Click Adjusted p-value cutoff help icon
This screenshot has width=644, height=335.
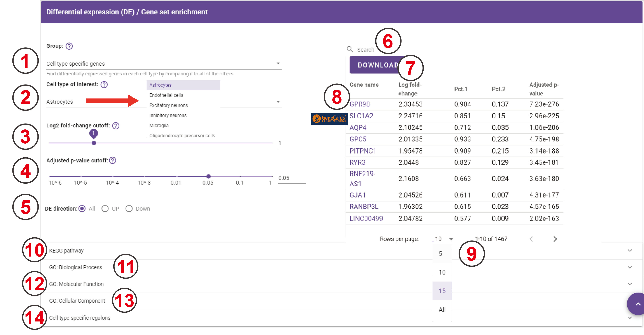(113, 160)
